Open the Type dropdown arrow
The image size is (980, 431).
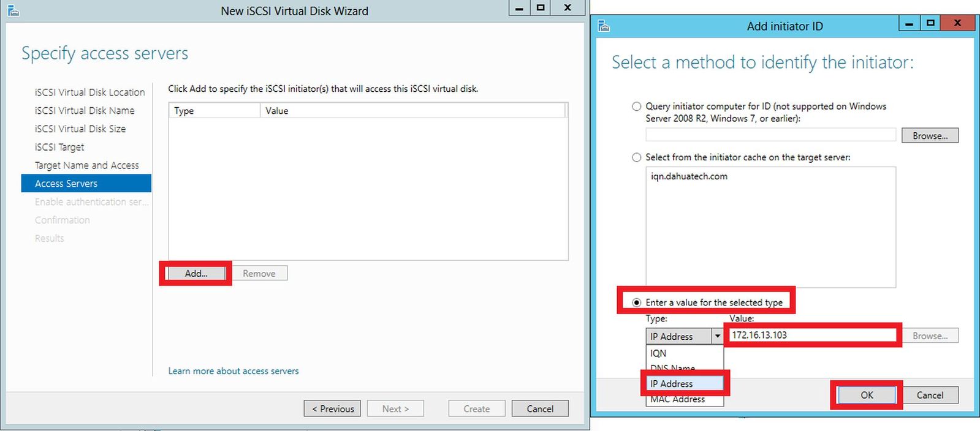pyautogui.click(x=717, y=336)
